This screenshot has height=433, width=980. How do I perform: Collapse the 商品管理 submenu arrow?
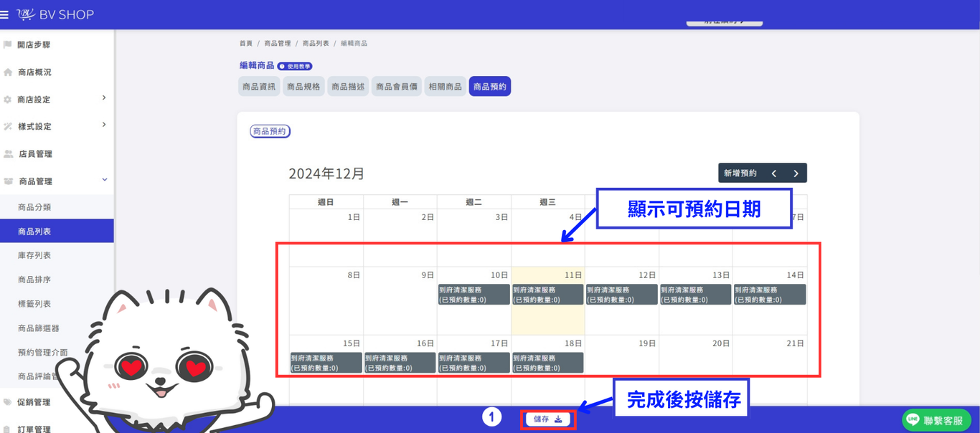click(104, 180)
